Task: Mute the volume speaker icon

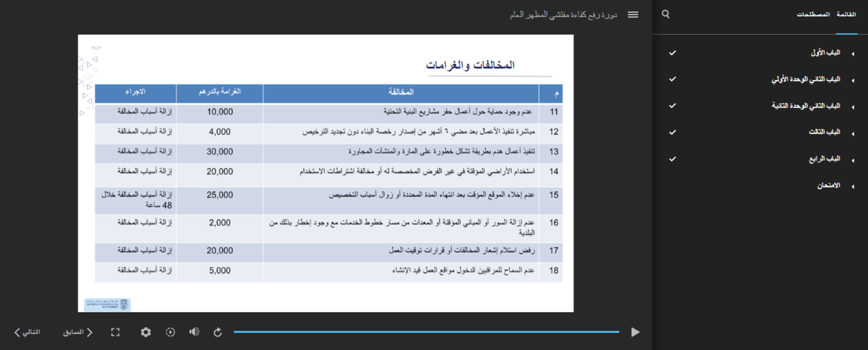Action: click(x=194, y=332)
